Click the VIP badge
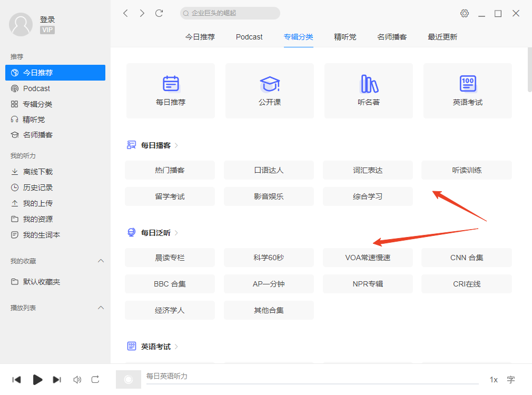The width and height of the screenshot is (532, 395). tap(47, 30)
